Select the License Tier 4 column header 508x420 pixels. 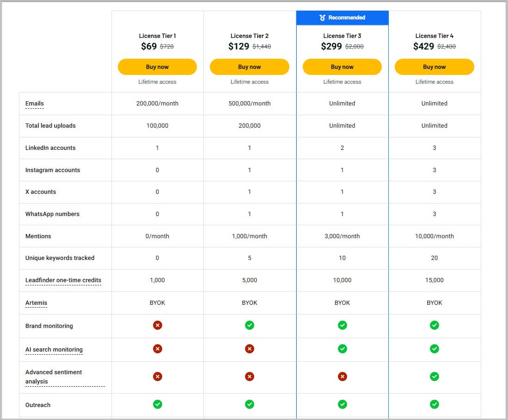click(x=434, y=36)
